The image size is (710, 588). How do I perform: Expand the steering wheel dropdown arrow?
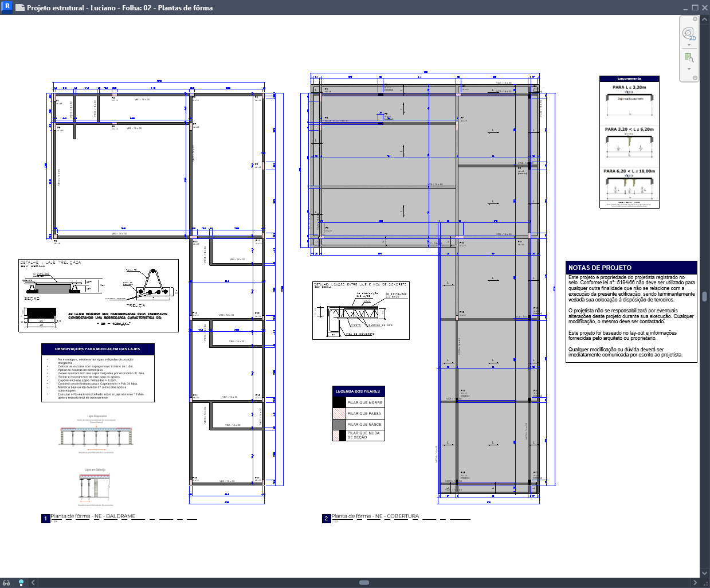pyautogui.click(x=689, y=45)
